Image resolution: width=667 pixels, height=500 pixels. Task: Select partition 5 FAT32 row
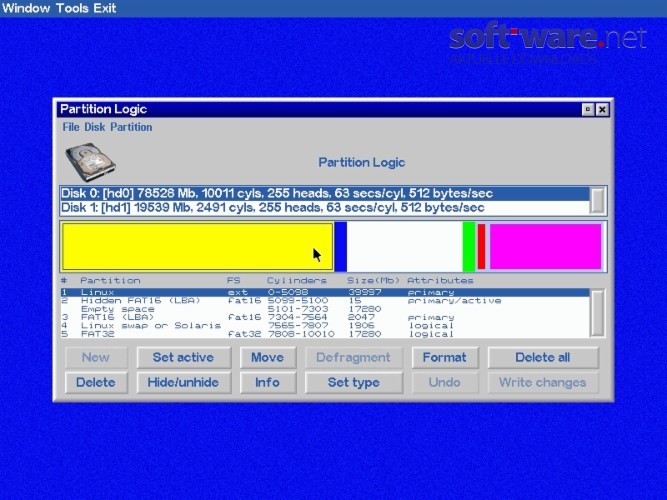pyautogui.click(x=325, y=334)
